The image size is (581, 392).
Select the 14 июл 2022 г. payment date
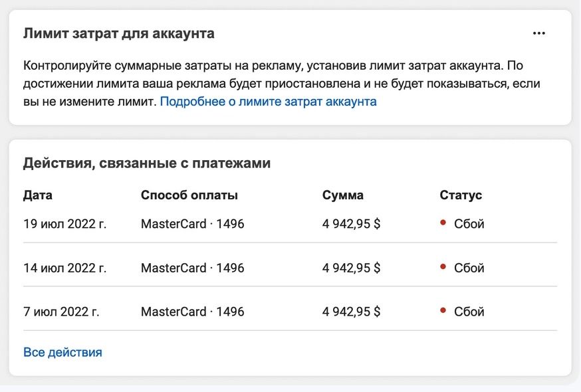65,268
